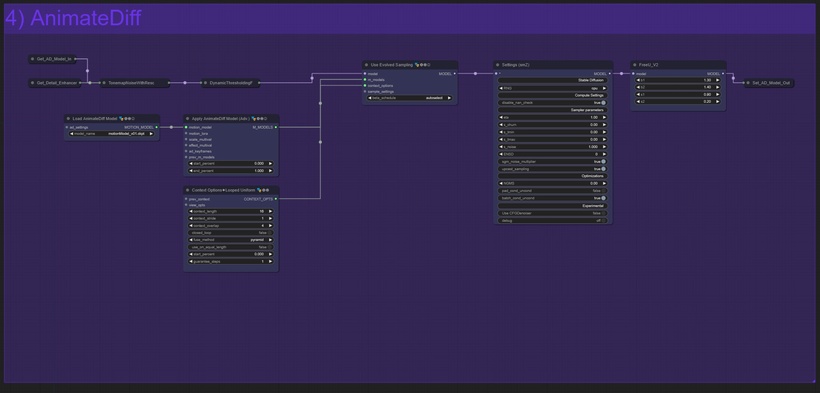Click the Get_AD_Model_In node
The image size is (820, 393).
[x=52, y=59]
